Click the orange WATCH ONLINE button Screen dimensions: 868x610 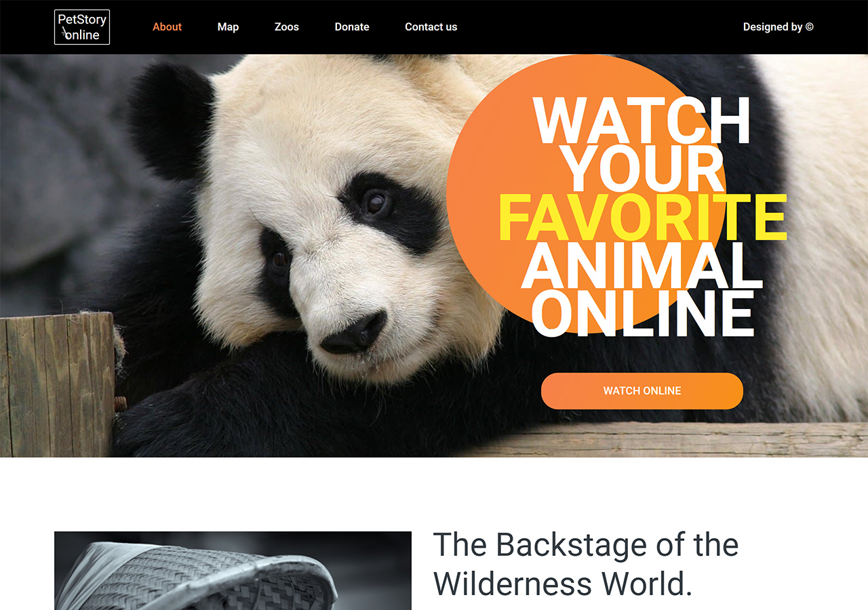tap(642, 391)
